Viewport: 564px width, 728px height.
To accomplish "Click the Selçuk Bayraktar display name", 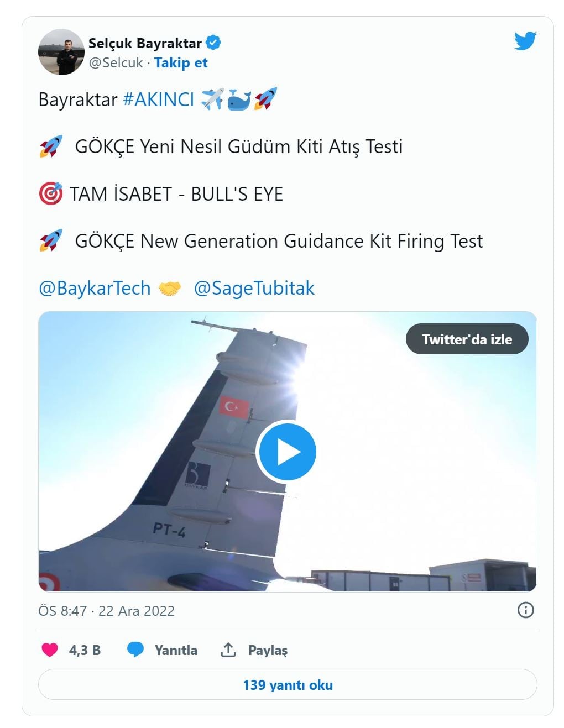I will pyautogui.click(x=145, y=43).
